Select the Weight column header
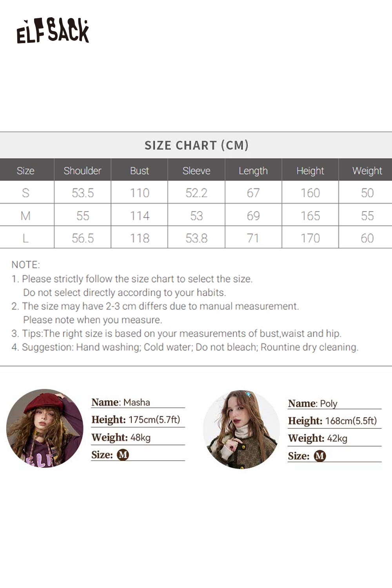 (x=367, y=171)
